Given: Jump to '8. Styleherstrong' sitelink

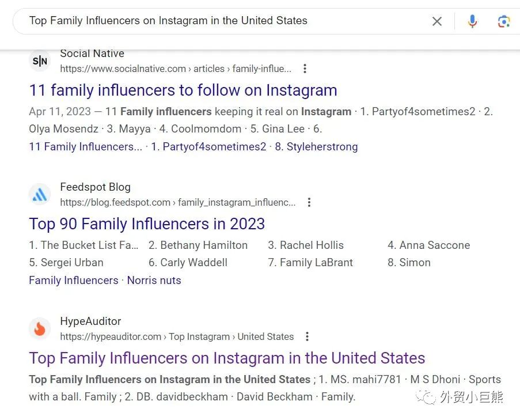Looking at the screenshot, I should tap(316, 147).
